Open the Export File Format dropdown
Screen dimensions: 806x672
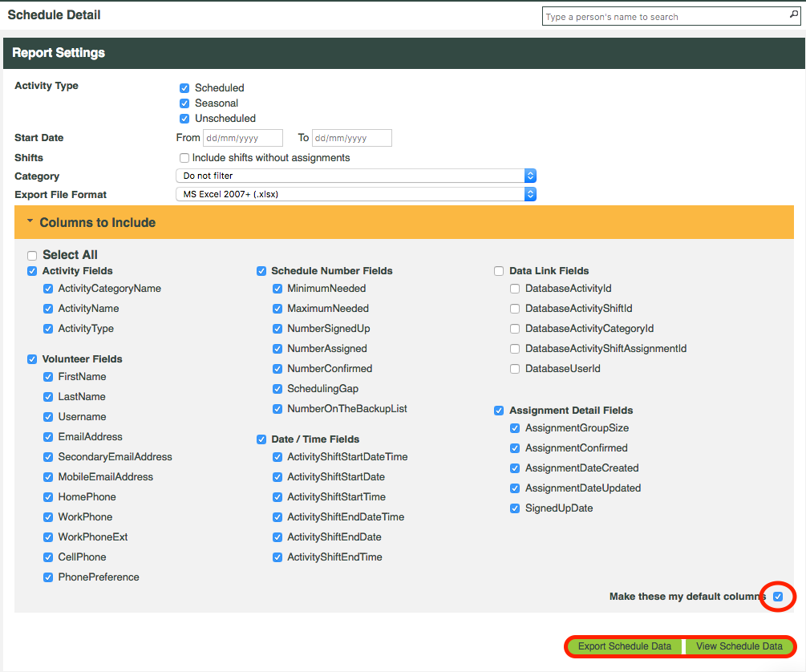[356, 194]
